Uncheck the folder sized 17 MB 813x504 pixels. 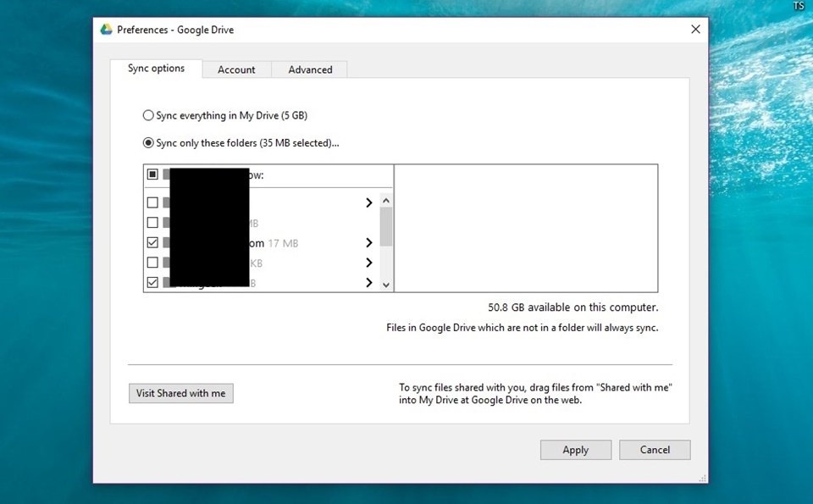click(152, 242)
